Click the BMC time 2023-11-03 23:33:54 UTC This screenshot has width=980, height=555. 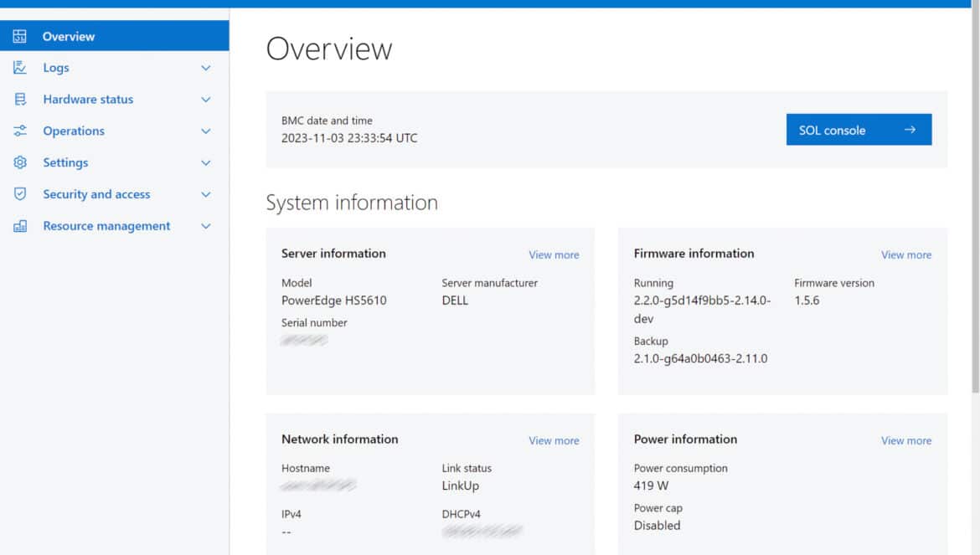click(x=349, y=138)
